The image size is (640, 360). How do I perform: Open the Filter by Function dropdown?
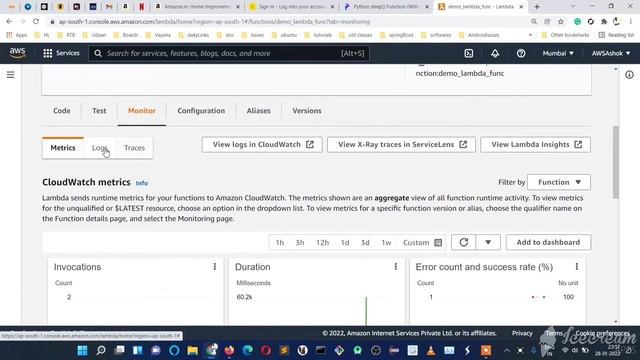point(559,182)
